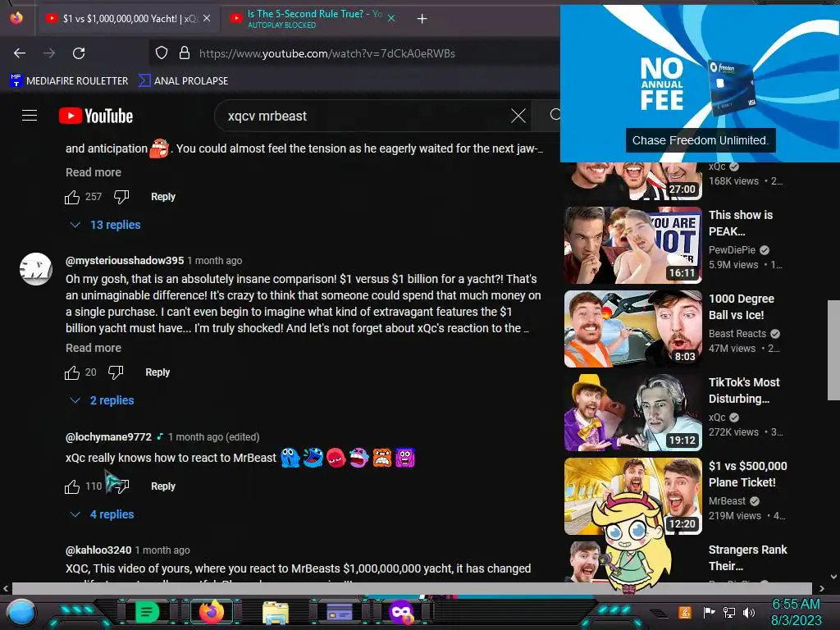The width and height of the screenshot is (840, 630).
Task: Click the Beast Reacts channel name
Action: (x=737, y=334)
